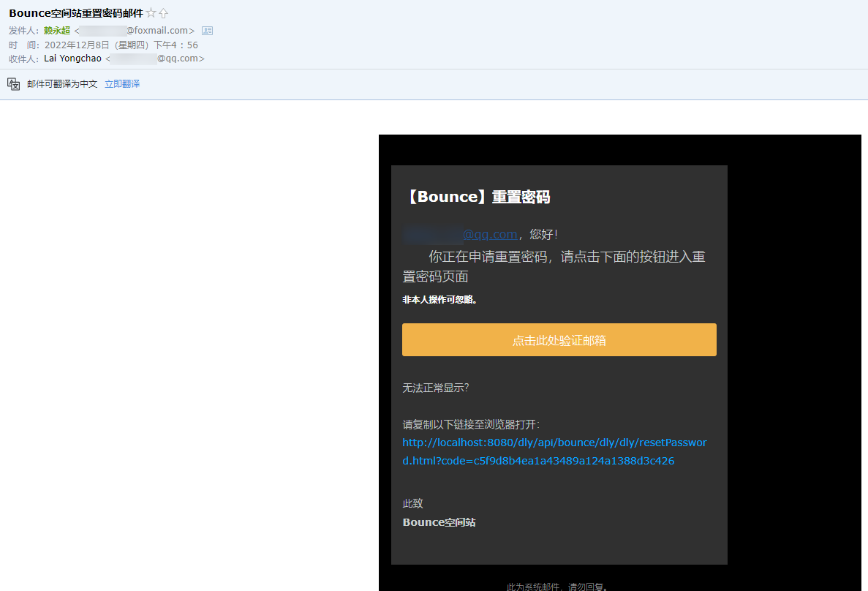Click the blurred @qq.com address link in greeting

point(460,234)
